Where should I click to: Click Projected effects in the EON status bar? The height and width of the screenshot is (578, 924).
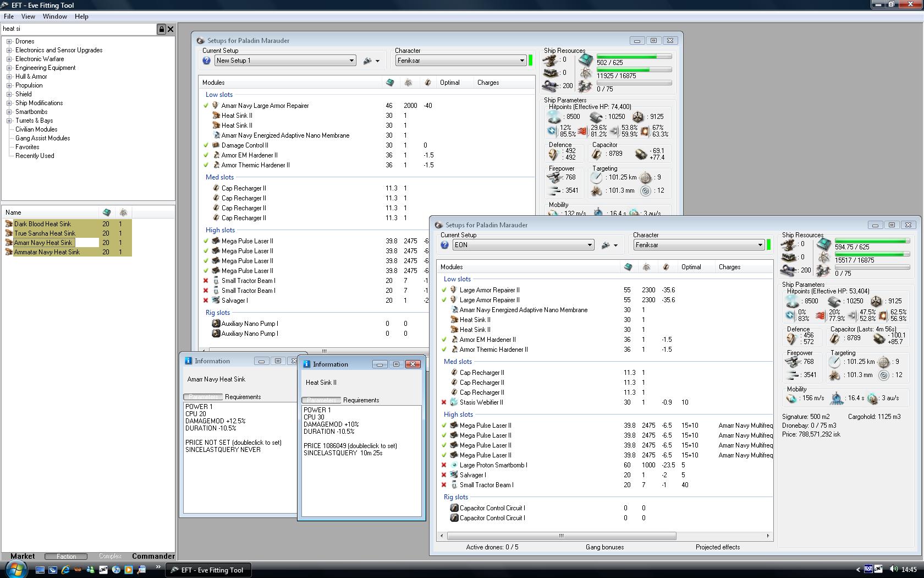point(718,547)
